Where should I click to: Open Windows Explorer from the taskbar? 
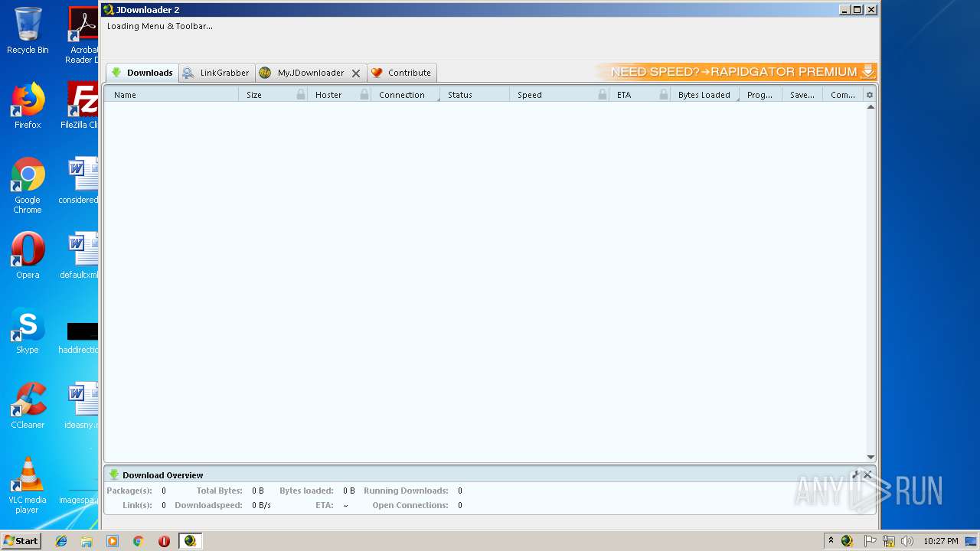(x=87, y=541)
